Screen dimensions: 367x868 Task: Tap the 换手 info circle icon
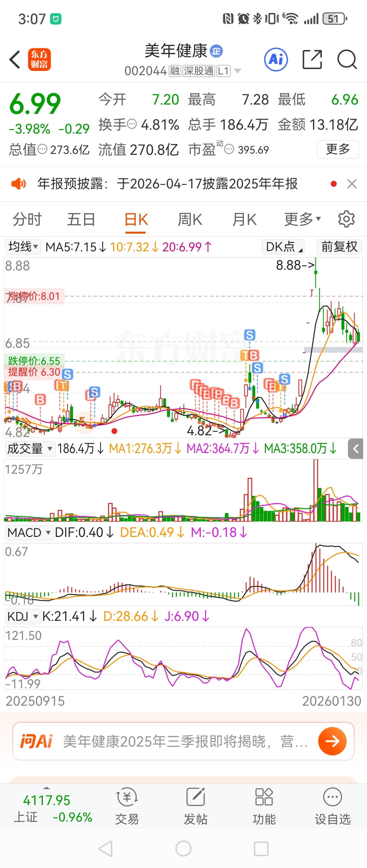pyautogui.click(x=132, y=124)
